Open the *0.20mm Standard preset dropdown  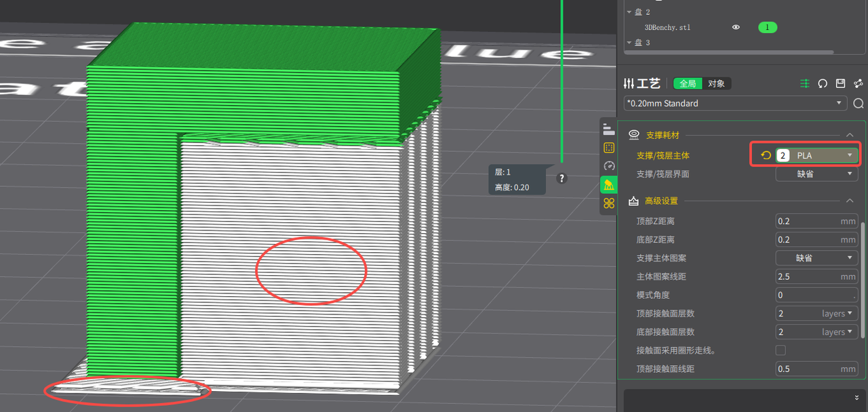coord(735,104)
